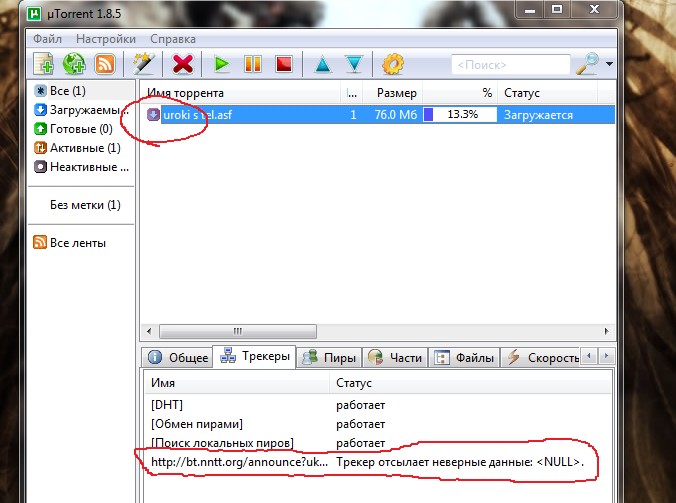Click the Add Torrent toolbar icon
676x503 pixels.
tap(44, 64)
